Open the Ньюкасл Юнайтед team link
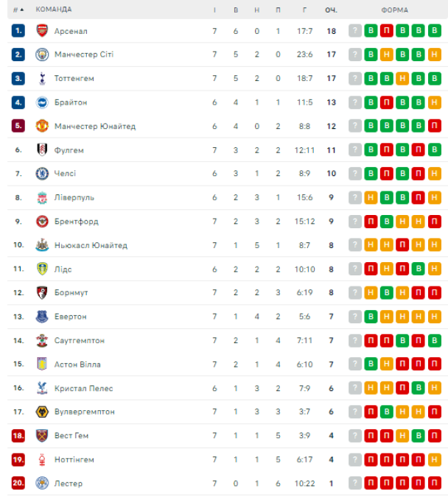Screen dimensions: 448x497 (91, 245)
